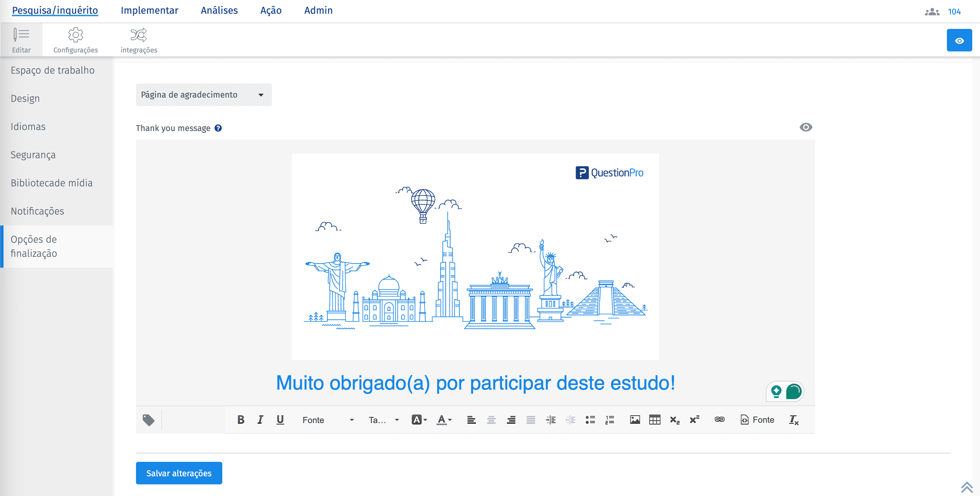Apply superscript formatting
The height and width of the screenshot is (496, 980).
tap(694, 420)
